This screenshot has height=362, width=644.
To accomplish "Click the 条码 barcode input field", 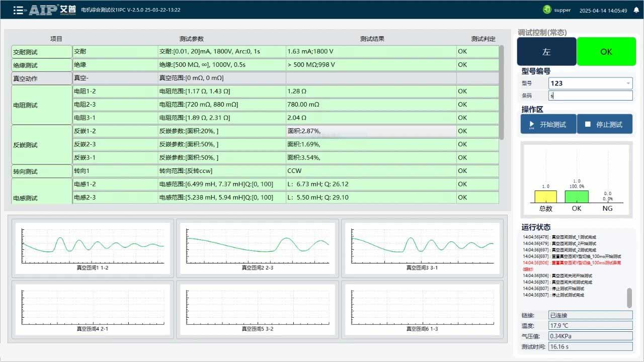I will coord(590,95).
